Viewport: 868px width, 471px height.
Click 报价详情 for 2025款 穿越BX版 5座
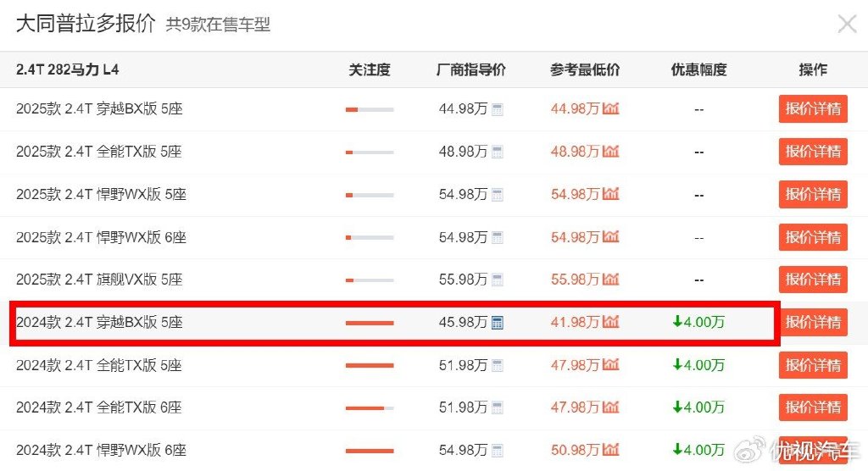pyautogui.click(x=813, y=109)
